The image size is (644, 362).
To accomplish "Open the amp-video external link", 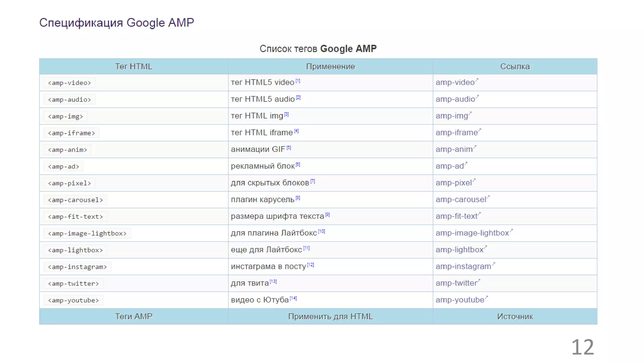I will (x=455, y=82).
